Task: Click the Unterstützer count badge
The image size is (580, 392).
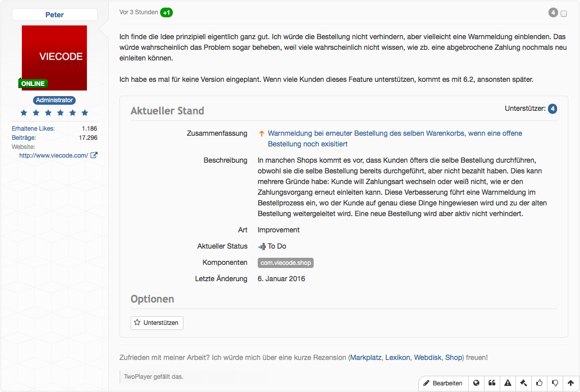Action: pos(553,109)
